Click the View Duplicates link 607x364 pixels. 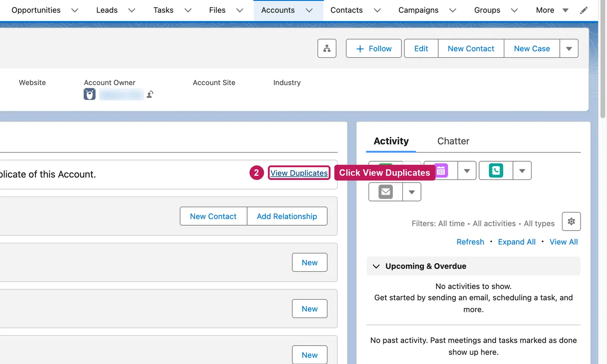pos(299,173)
